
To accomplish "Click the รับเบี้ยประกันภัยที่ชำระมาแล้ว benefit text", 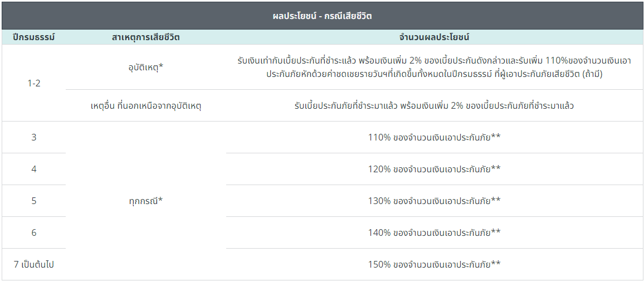I will 434,105.
